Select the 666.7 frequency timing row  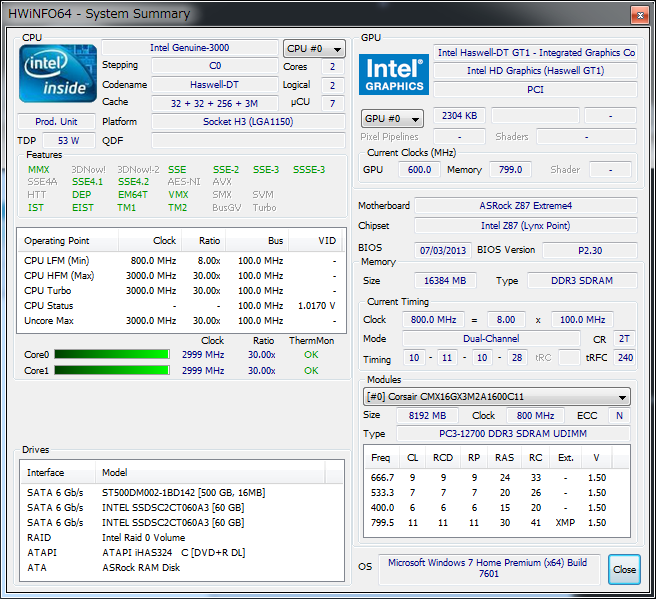[497, 478]
